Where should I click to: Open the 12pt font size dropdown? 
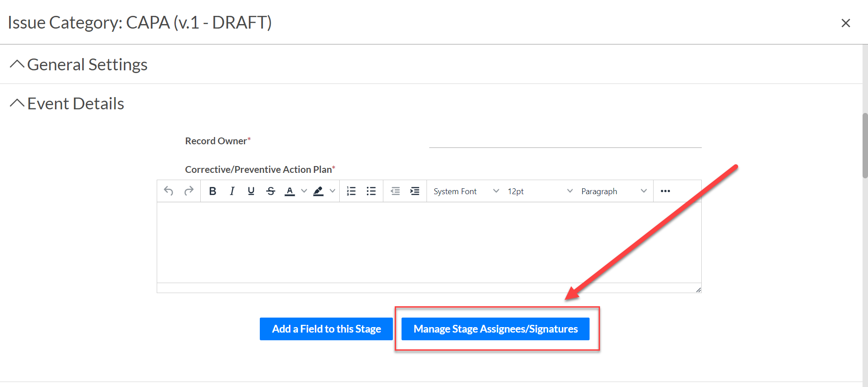pos(540,191)
